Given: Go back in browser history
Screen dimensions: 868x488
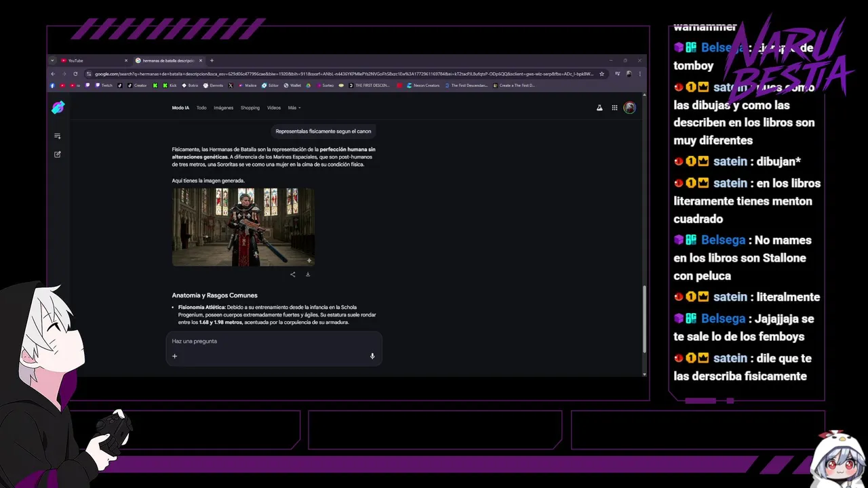Looking at the screenshot, I should [x=53, y=74].
